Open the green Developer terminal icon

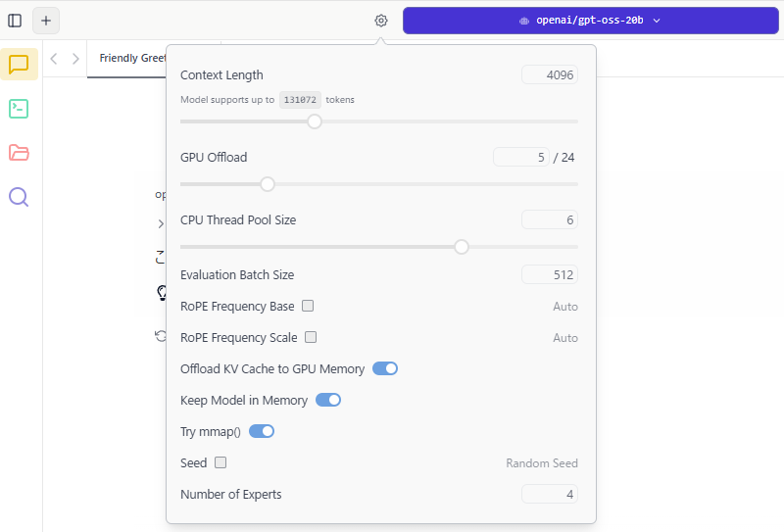tap(19, 109)
